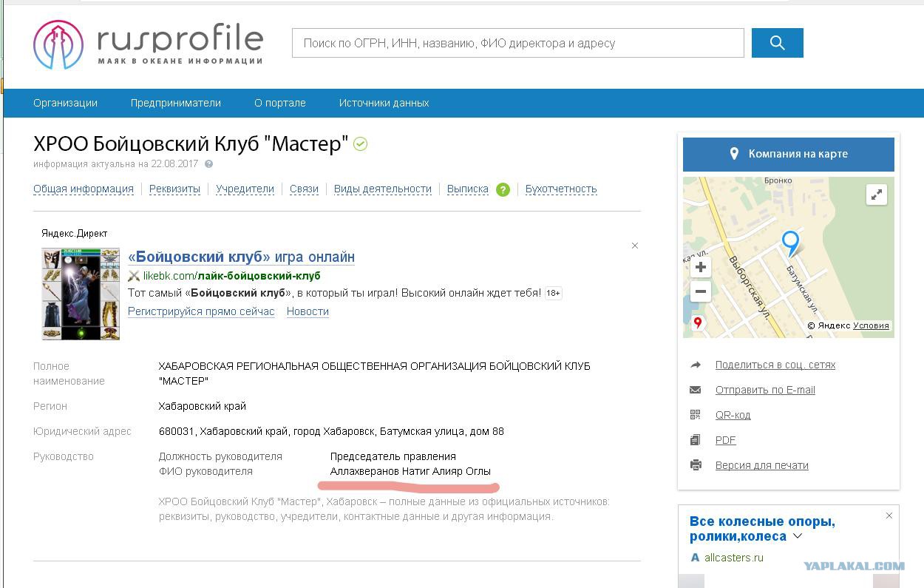Viewport: 924px width, 588px height.
Task: Open the Выписка link
Action: click(x=468, y=189)
